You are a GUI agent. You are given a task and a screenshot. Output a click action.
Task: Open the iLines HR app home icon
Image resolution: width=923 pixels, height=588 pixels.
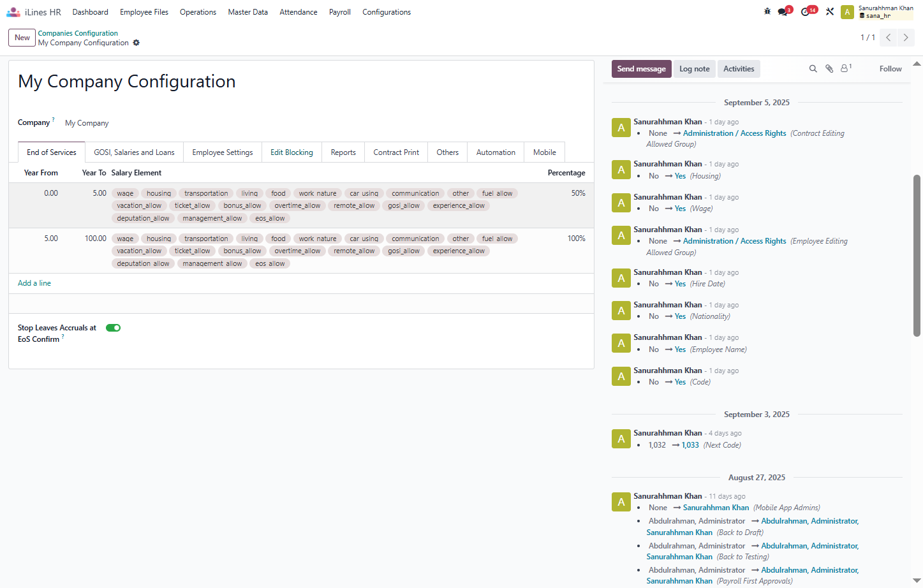coord(13,12)
